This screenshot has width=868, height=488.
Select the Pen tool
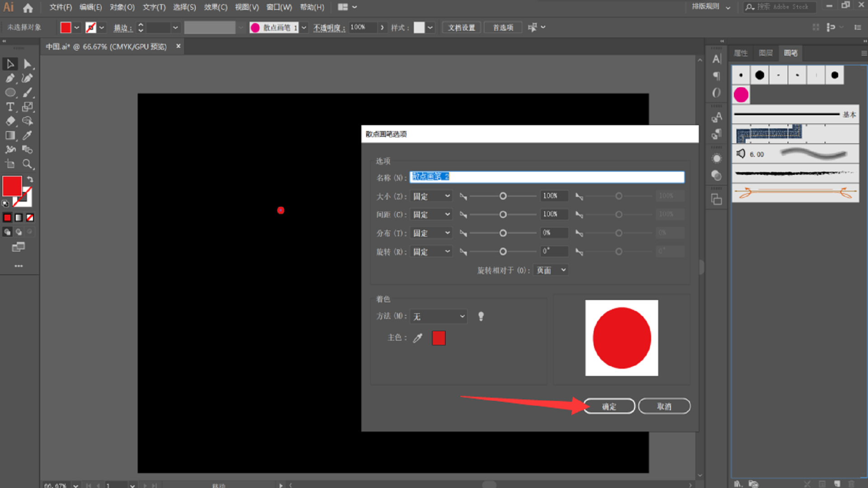click(10, 78)
